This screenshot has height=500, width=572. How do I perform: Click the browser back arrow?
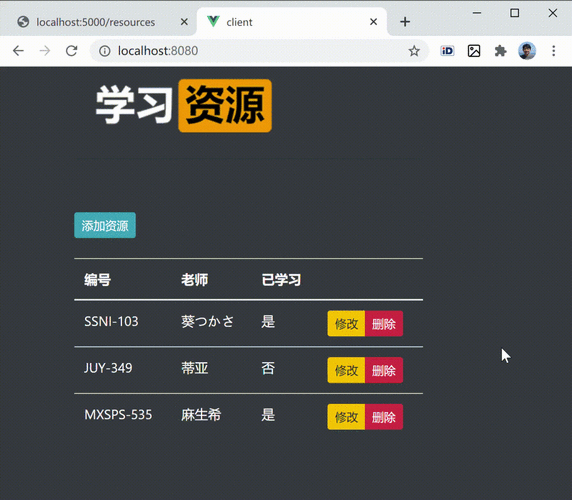click(x=18, y=51)
